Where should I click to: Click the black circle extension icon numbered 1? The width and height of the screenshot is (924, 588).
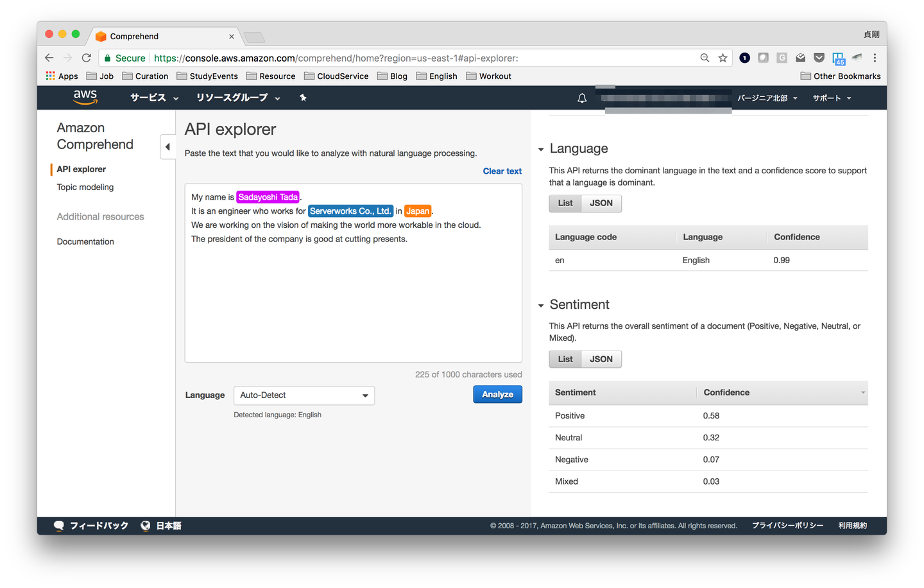click(745, 58)
